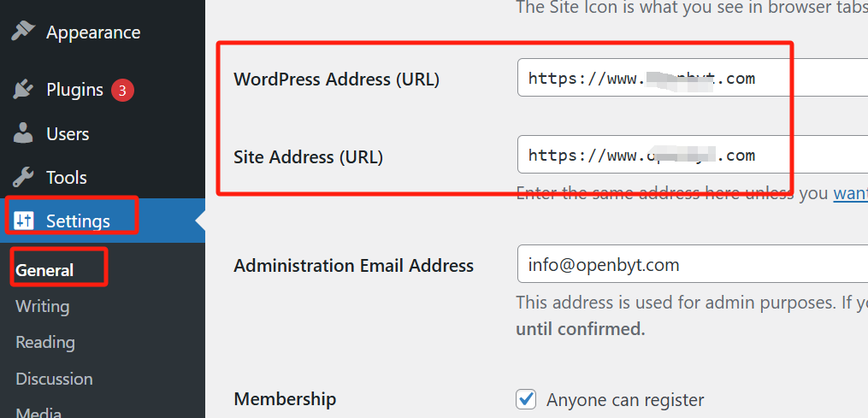Image resolution: width=868 pixels, height=418 pixels.
Task: Click the "Anyone can register" label text
Action: [625, 400]
